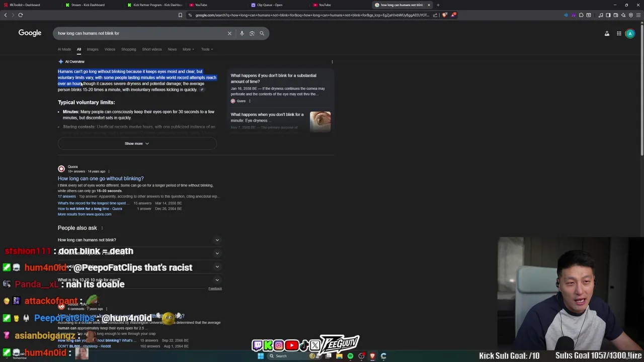The width and height of the screenshot is (644, 362).
Task: Open the People also ask options menu
Action: [x=102, y=228]
